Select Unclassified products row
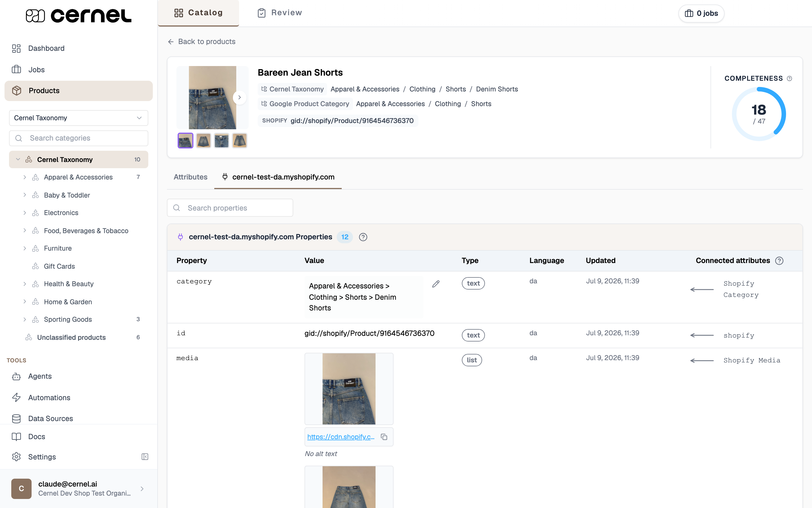 click(x=78, y=337)
